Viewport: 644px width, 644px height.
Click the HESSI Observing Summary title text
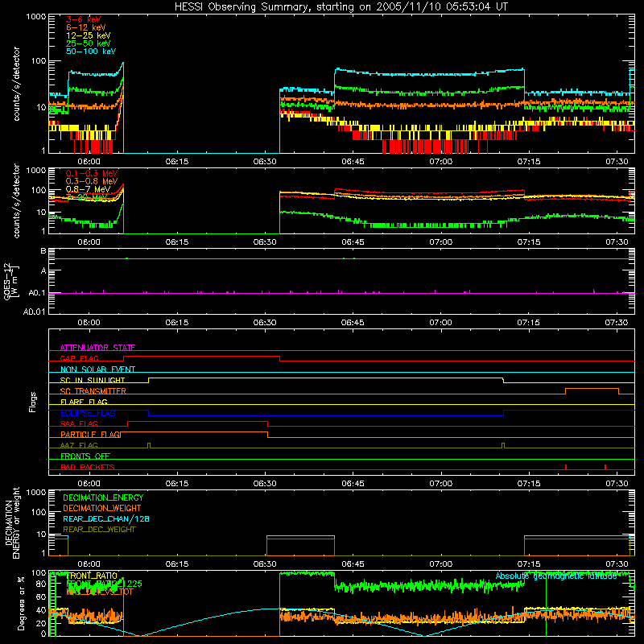coord(341,7)
